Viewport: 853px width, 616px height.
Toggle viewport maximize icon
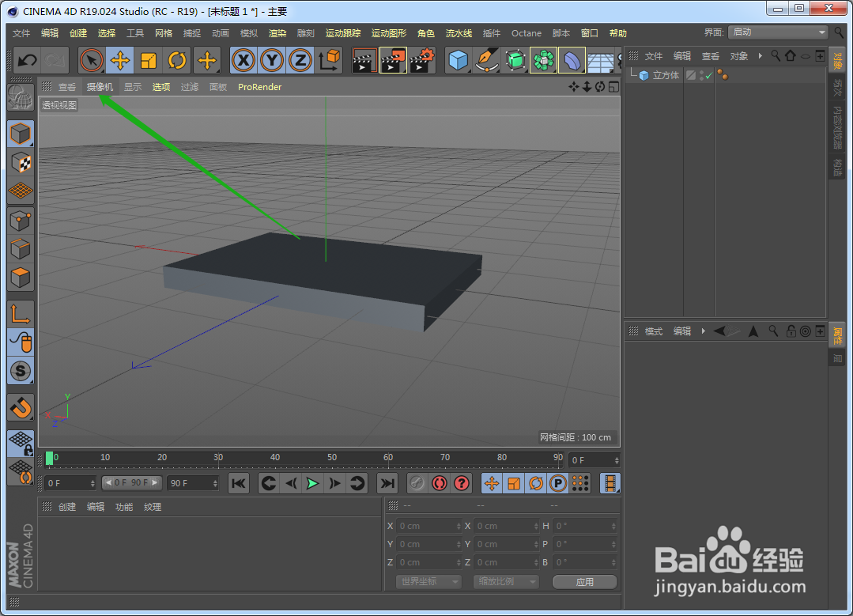(613, 87)
